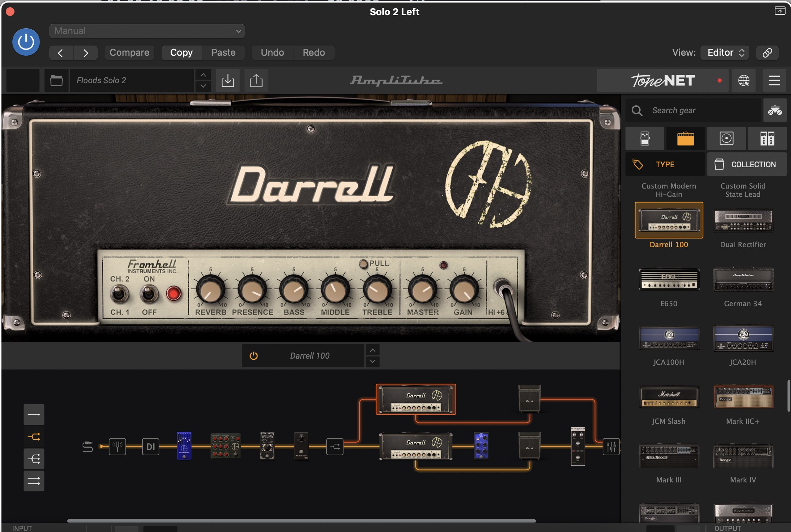Select the German 34 amp thumbnail

coord(743,279)
